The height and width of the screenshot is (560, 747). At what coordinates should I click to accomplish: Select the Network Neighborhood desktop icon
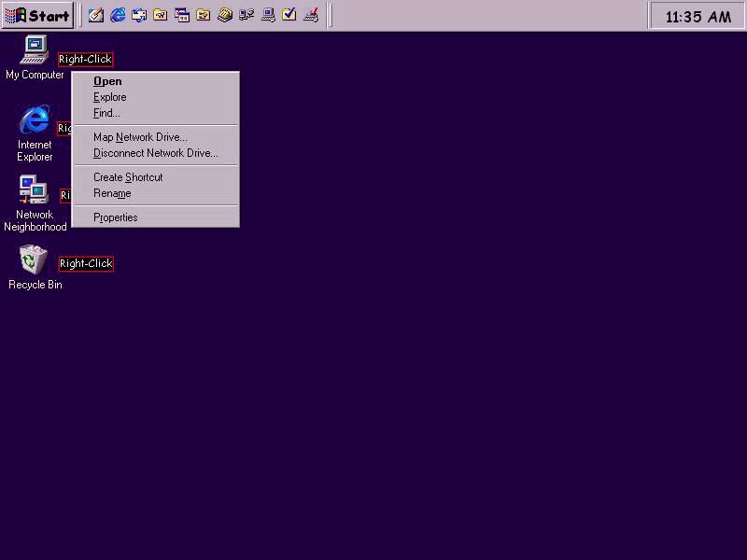point(35,203)
